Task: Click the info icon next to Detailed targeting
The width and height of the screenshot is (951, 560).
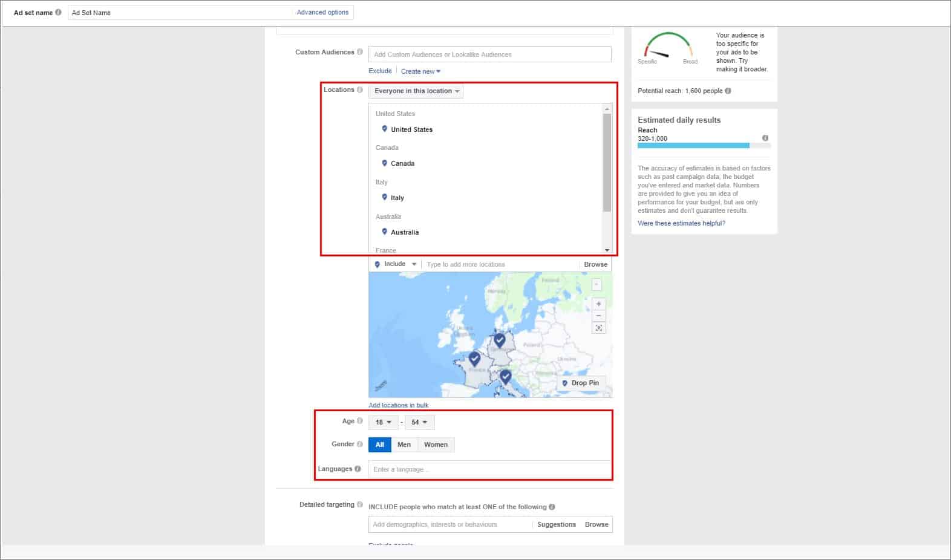Action: tap(360, 504)
